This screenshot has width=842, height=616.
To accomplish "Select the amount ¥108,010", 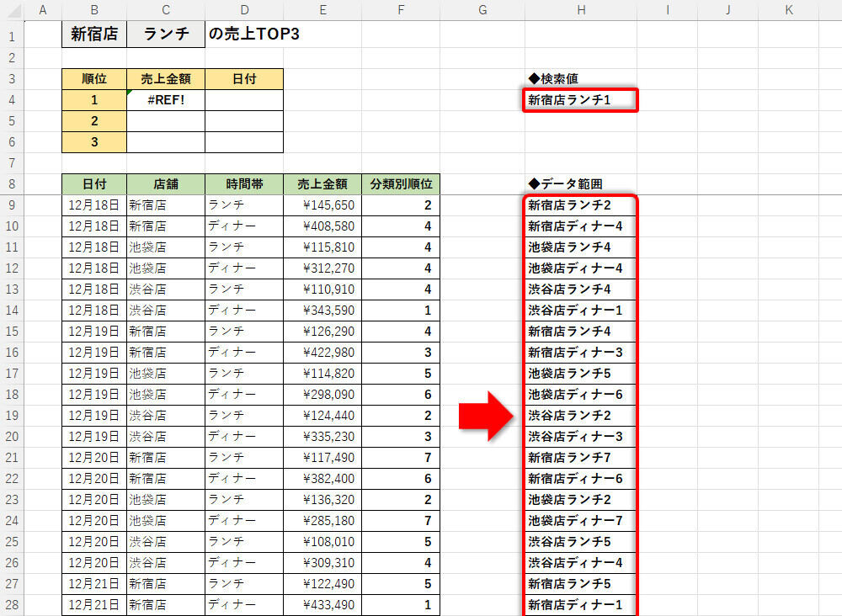I will pos(322,541).
